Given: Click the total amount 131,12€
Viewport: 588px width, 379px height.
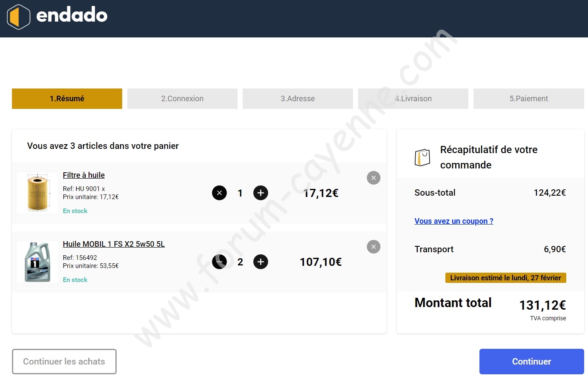Looking at the screenshot, I should coord(543,305).
